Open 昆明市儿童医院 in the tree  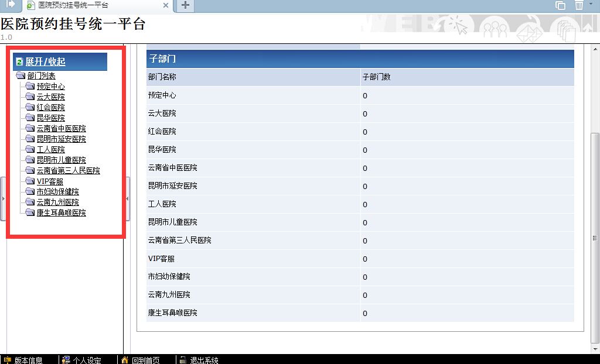61,160
